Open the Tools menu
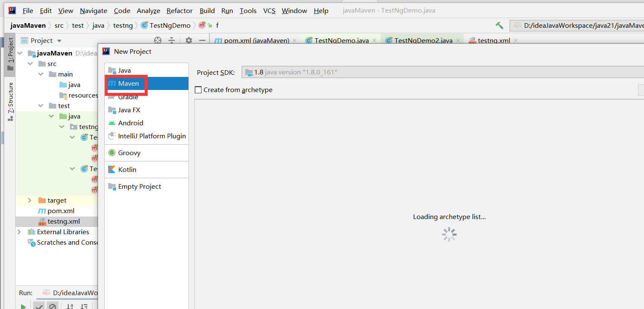This screenshot has height=309, width=644. tap(248, 11)
